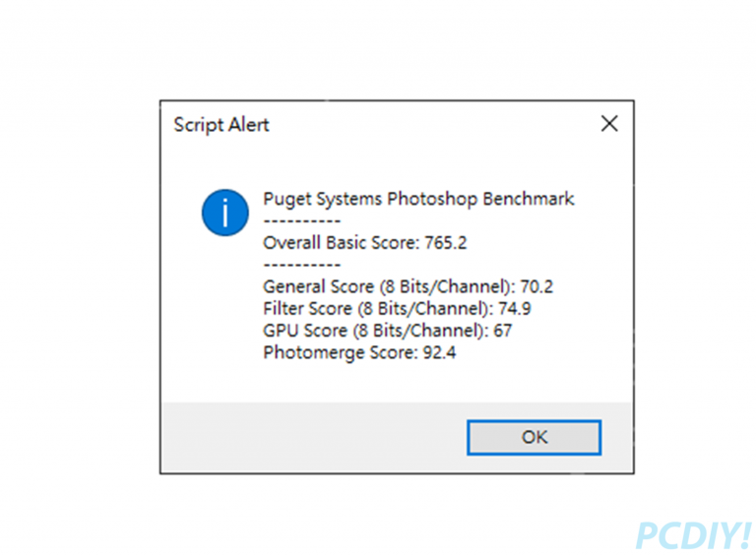
Task: Close the Script Alert dialog
Action: click(609, 124)
